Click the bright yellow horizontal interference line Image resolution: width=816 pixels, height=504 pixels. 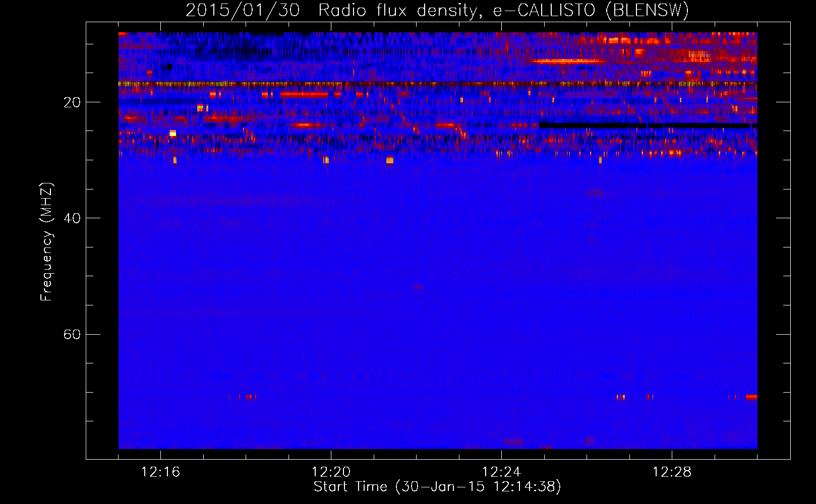coord(438,84)
